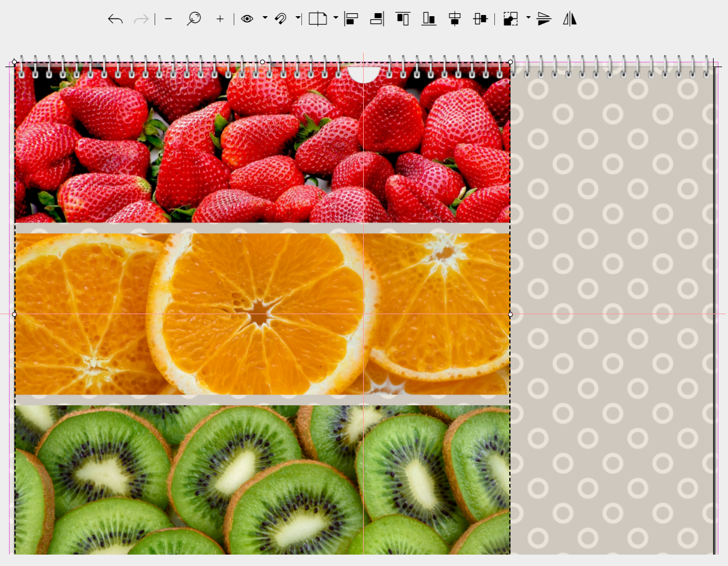Click the redo arrow
The image size is (728, 566).
click(141, 19)
